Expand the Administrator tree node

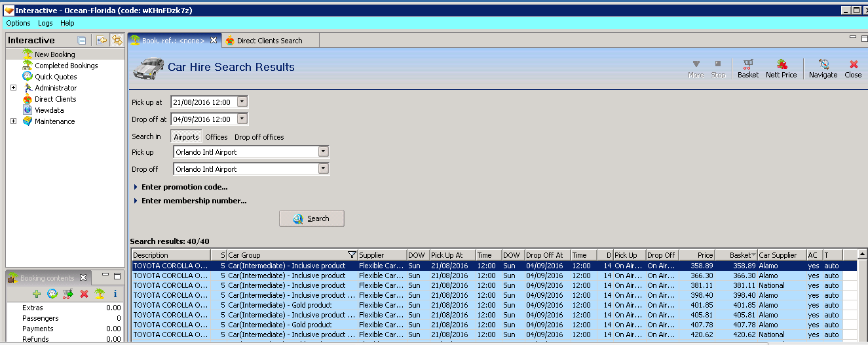[13, 88]
